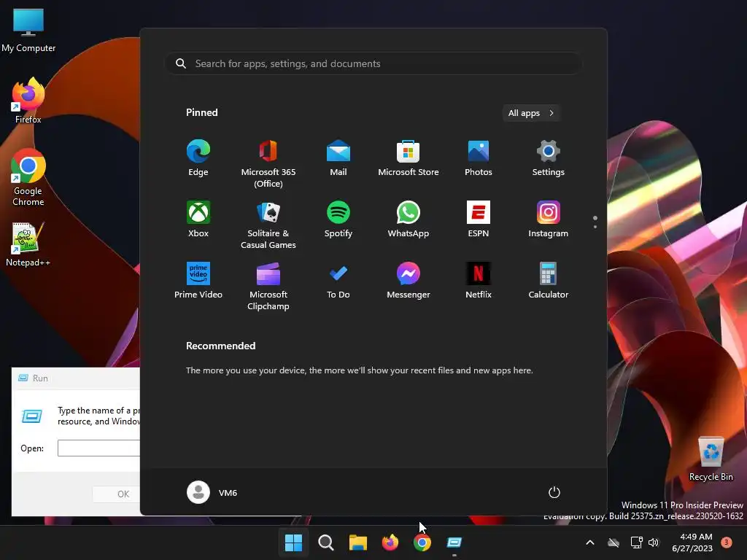Click the Run dialog title bar
This screenshot has height=560, width=747.
coord(76,378)
